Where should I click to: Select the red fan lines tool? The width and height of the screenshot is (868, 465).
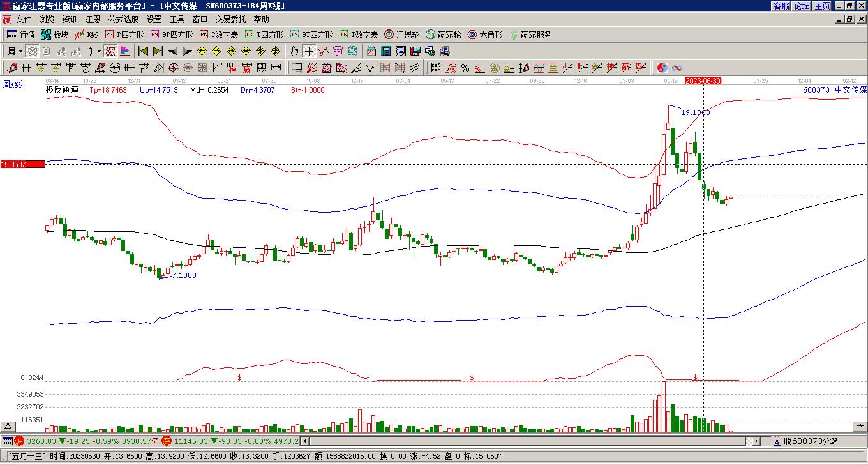[x=312, y=68]
